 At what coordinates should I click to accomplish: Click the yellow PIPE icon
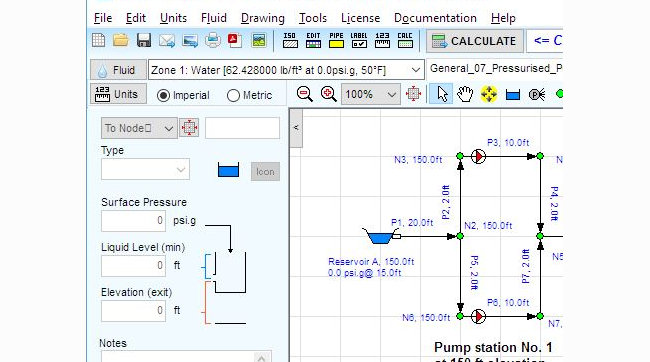click(336, 41)
